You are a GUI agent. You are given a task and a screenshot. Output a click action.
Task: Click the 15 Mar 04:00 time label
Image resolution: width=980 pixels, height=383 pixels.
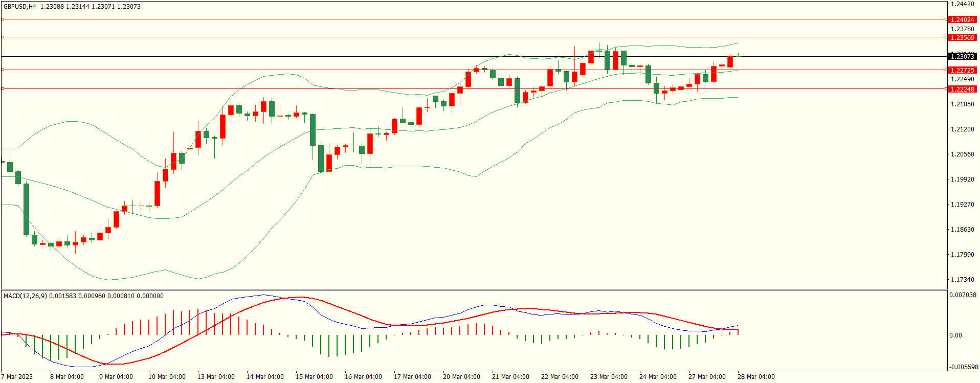(314, 377)
